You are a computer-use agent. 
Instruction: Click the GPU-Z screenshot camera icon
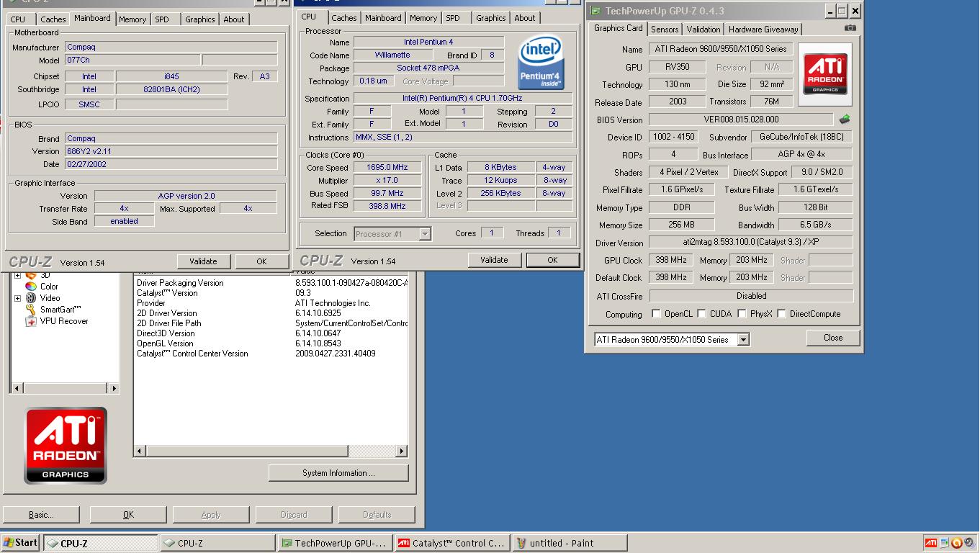click(x=850, y=28)
